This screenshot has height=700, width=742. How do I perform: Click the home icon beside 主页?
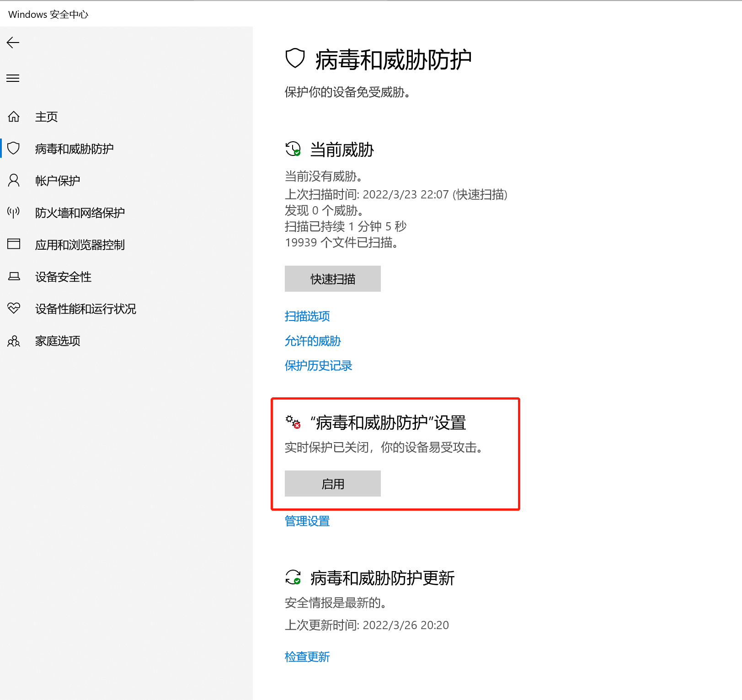click(x=14, y=117)
